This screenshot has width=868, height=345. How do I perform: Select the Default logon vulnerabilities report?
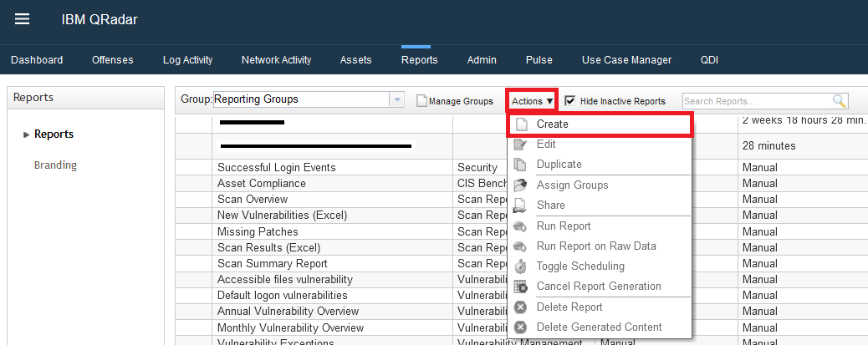click(283, 295)
